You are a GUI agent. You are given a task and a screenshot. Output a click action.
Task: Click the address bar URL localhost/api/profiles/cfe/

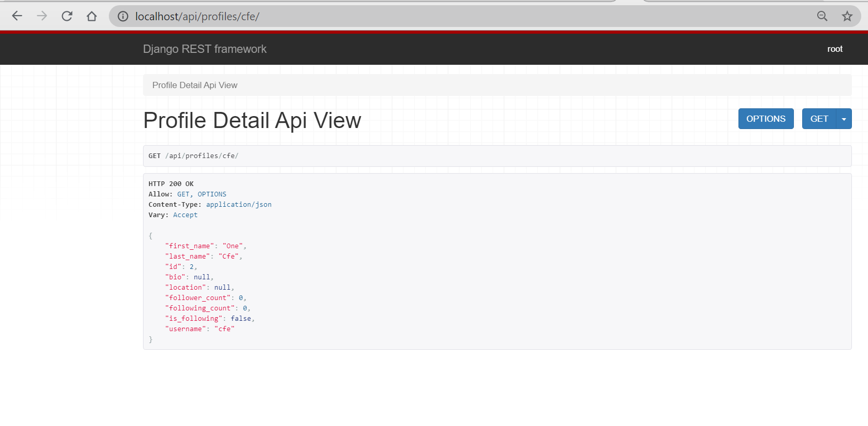coord(197,17)
